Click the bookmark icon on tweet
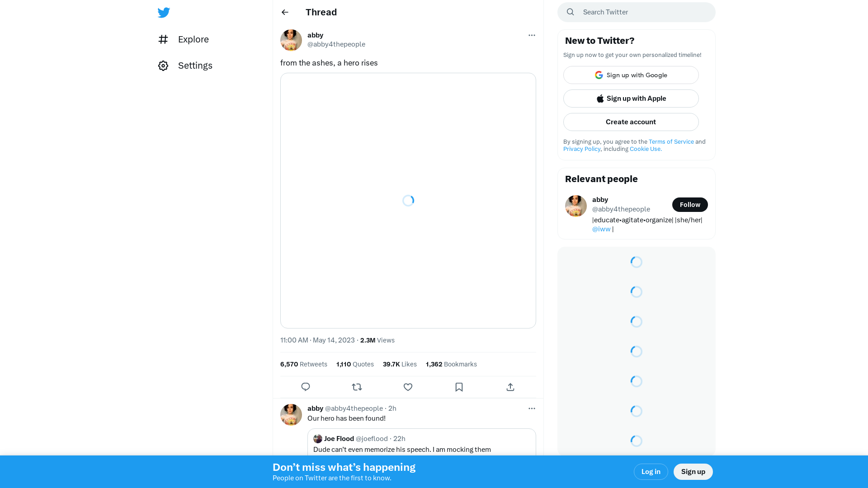The width and height of the screenshot is (868, 488). click(459, 387)
